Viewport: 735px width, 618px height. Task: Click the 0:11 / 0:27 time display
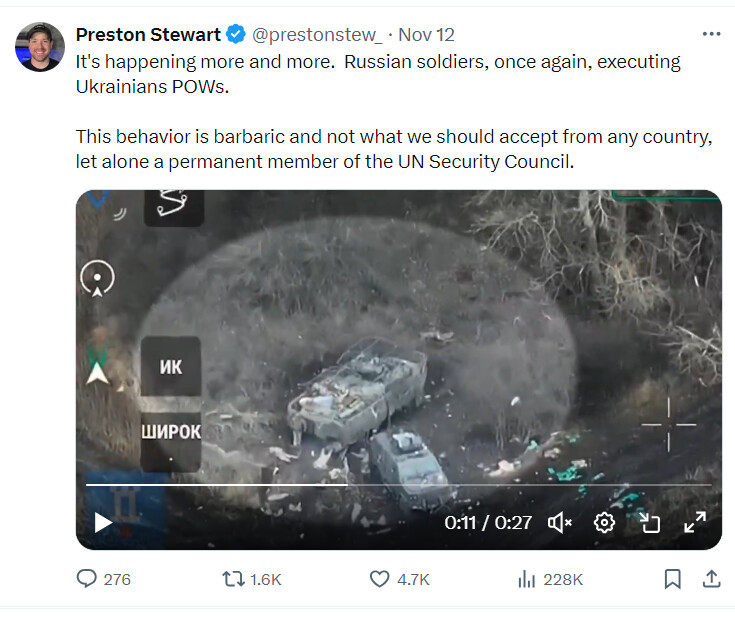click(x=488, y=522)
